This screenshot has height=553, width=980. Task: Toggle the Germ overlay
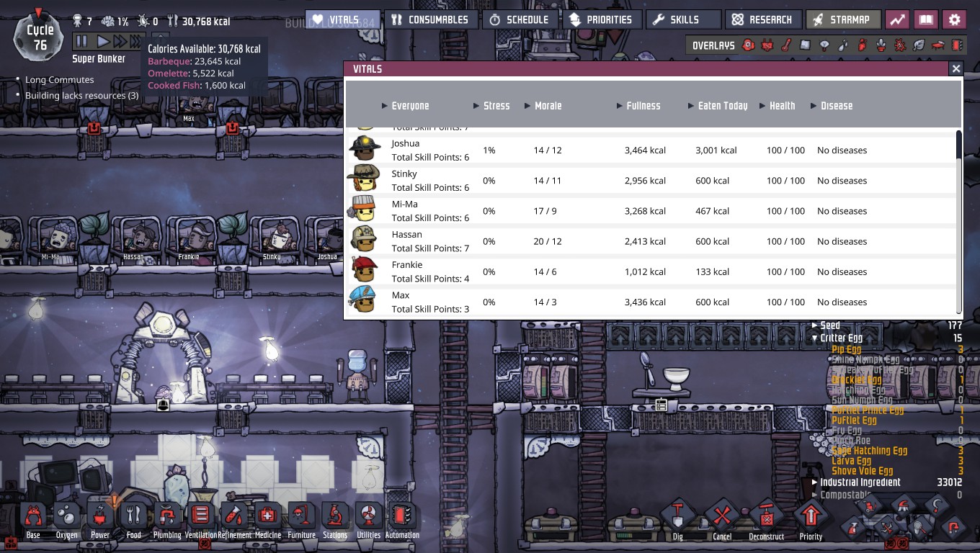pyautogui.click(x=899, y=45)
